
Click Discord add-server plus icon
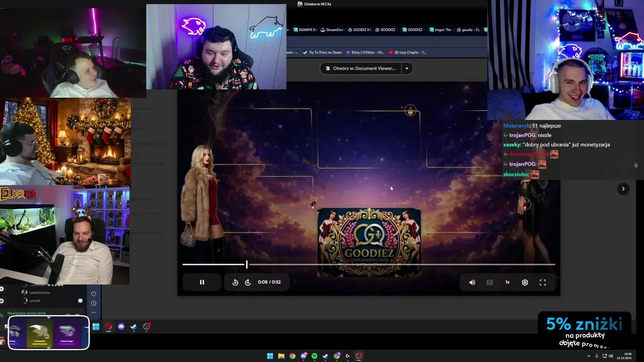[x=2, y=289]
